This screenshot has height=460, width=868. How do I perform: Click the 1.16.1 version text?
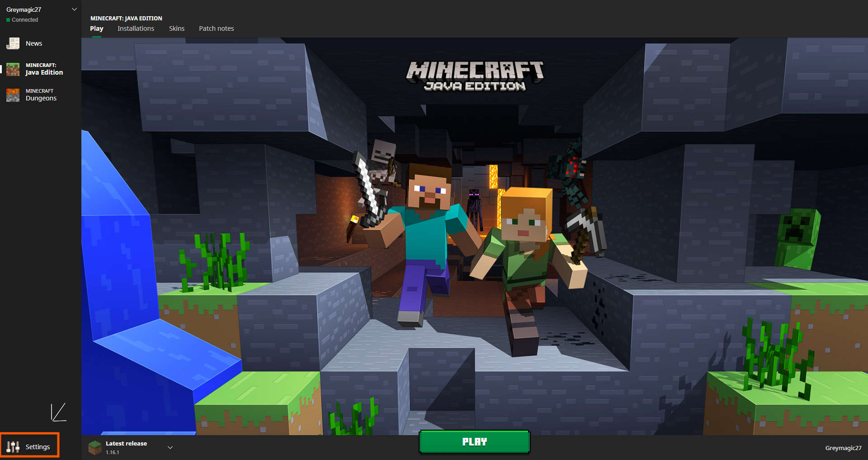(113, 452)
